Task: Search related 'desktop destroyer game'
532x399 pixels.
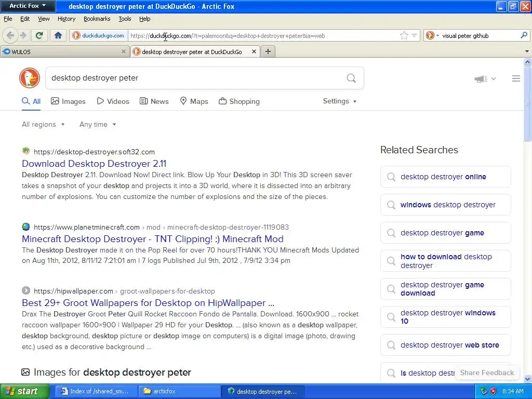Action: tap(445, 233)
